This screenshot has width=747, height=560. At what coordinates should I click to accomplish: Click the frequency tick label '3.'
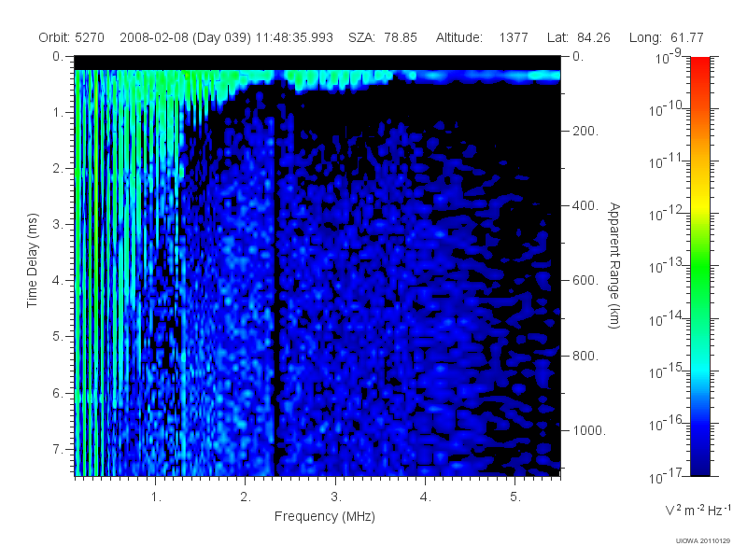tap(336, 497)
